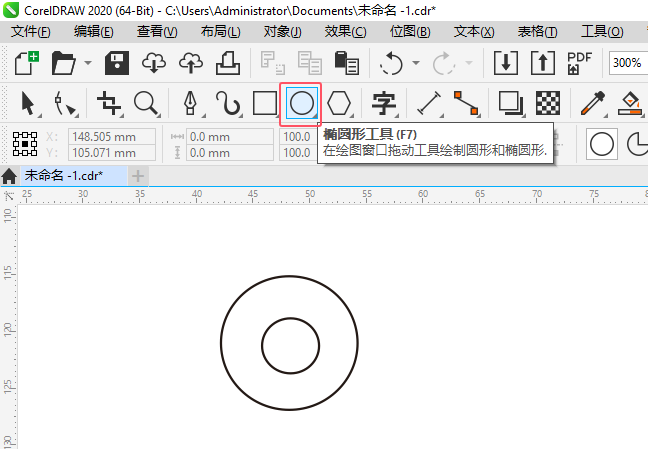The image size is (648, 449).
Task: Select the Transparency checkerboard tool
Action: pos(548,103)
